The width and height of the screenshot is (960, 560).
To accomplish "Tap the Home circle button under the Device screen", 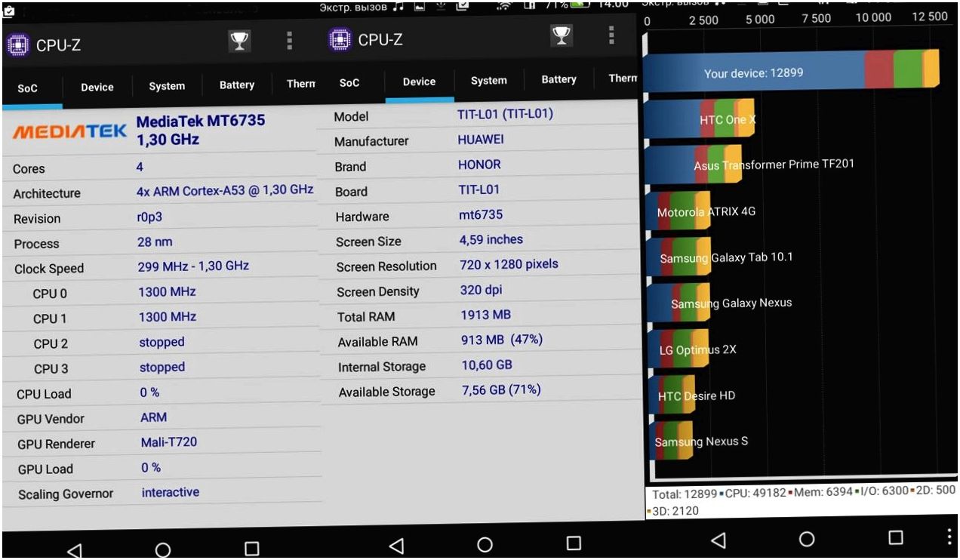I will (485, 544).
